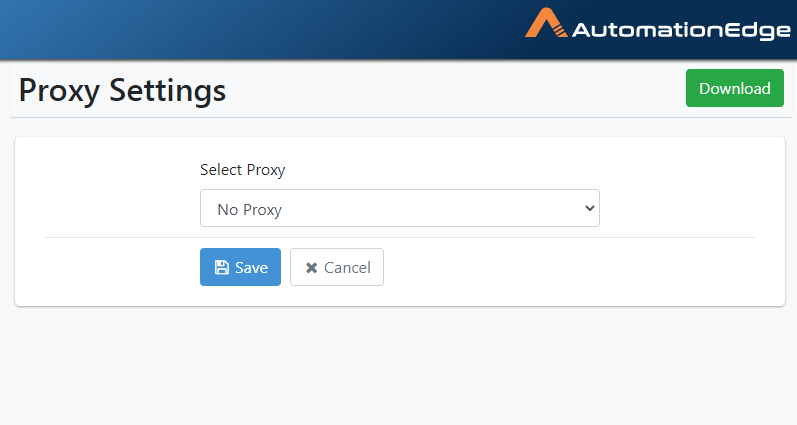This screenshot has width=797, height=425.
Task: Click the word Save on blue button
Action: coord(252,268)
